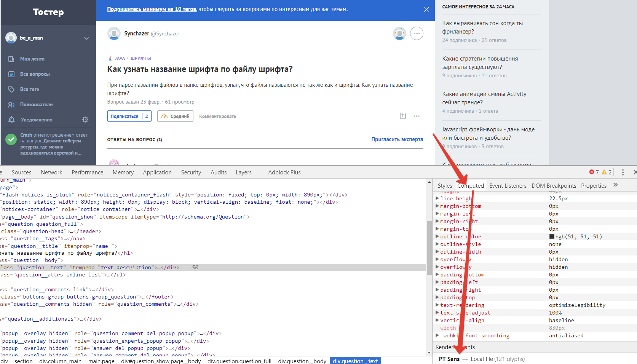Screen dimensions: 637x364
Task: Click the Средний difficulty button
Action: [175, 116]
